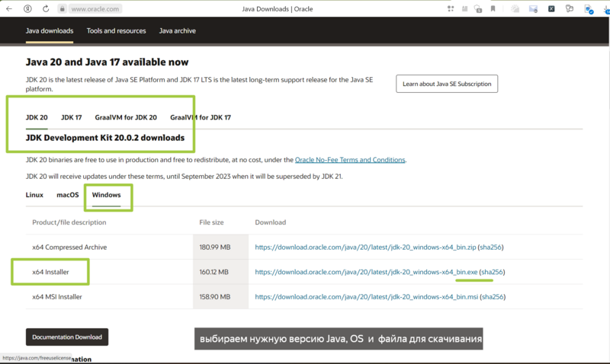Click the weather sun-and-cloud toolbar icon
This screenshot has width=610, height=364.
[x=515, y=8]
